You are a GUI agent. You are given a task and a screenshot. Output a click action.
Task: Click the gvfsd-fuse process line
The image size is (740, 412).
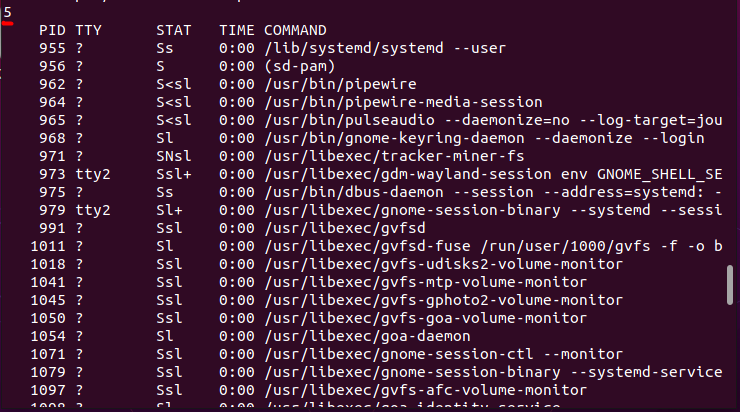pos(493,246)
